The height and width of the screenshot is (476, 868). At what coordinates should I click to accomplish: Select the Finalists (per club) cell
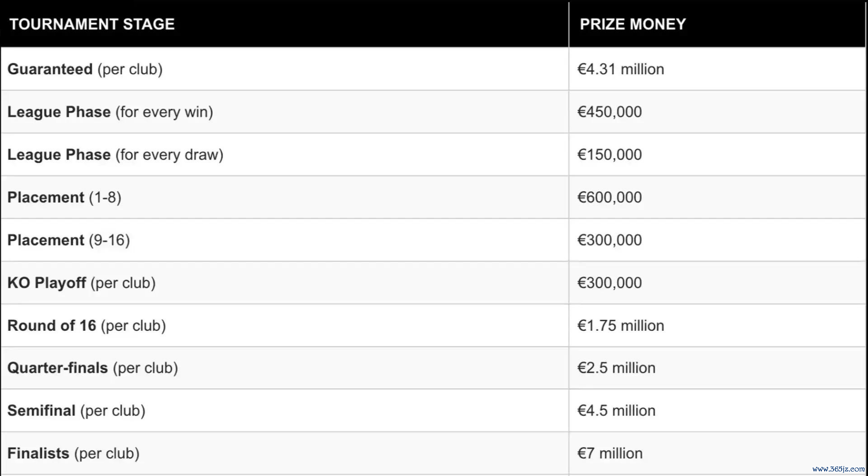73,453
